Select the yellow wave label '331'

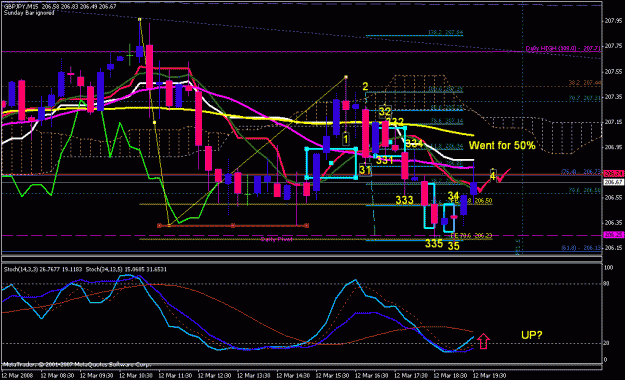coord(385,160)
